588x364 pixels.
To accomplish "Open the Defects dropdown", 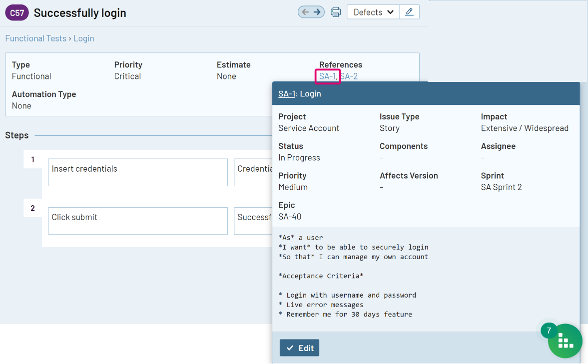I will coord(373,12).
